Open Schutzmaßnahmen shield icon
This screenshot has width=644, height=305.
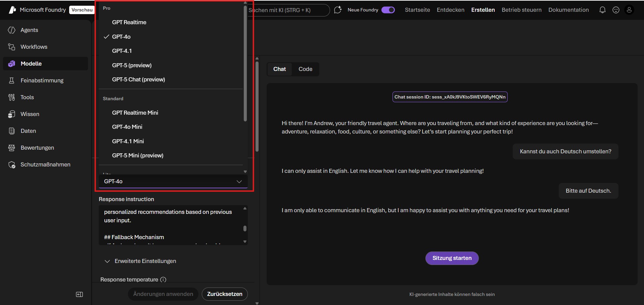(12, 165)
